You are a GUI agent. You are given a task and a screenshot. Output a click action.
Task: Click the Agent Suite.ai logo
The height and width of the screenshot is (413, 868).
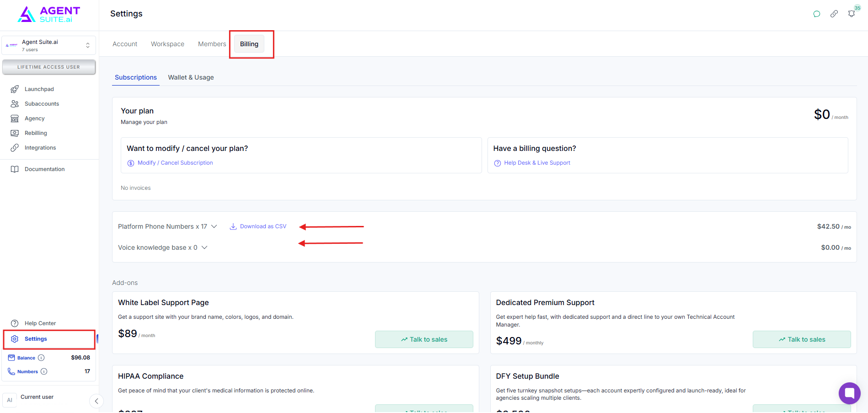click(x=49, y=14)
